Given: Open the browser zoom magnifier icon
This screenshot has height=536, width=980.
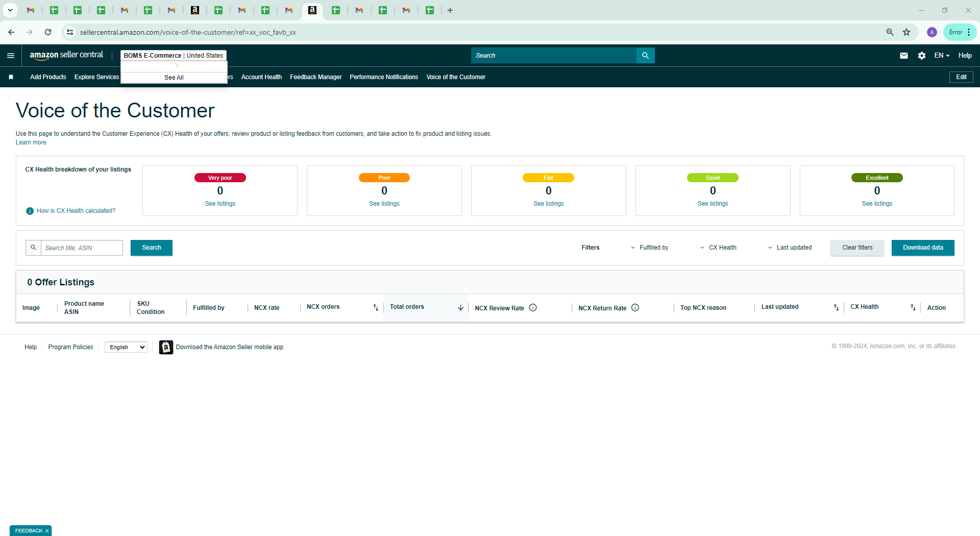Looking at the screenshot, I should coord(890,32).
